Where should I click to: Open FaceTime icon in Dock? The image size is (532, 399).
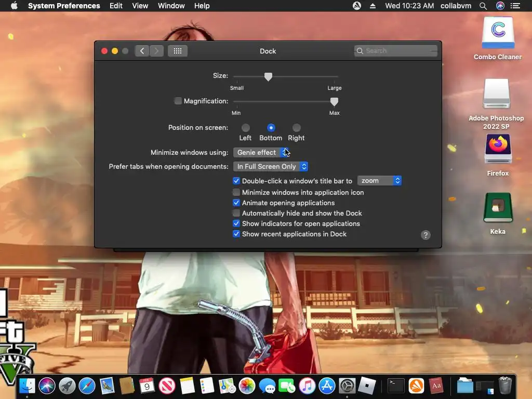coord(287,386)
